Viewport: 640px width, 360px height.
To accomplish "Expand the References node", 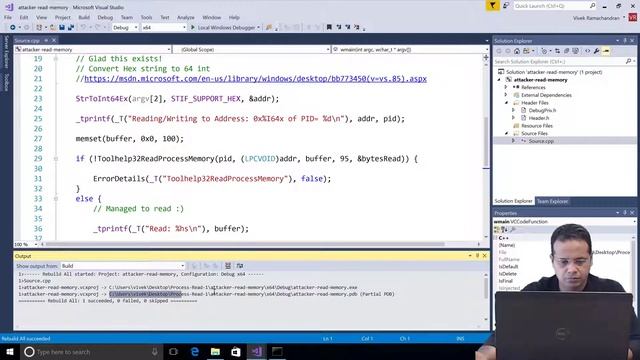I will [506, 87].
